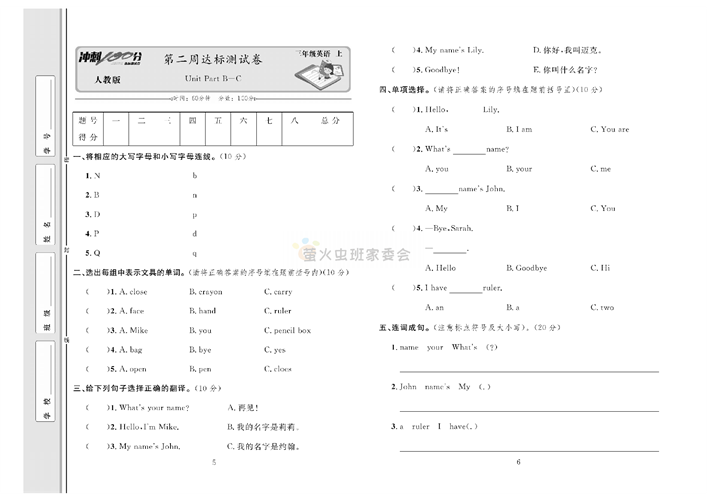The width and height of the screenshot is (707, 500).
Task: Click letter 'P' in matching item 4
Action: tap(96, 234)
